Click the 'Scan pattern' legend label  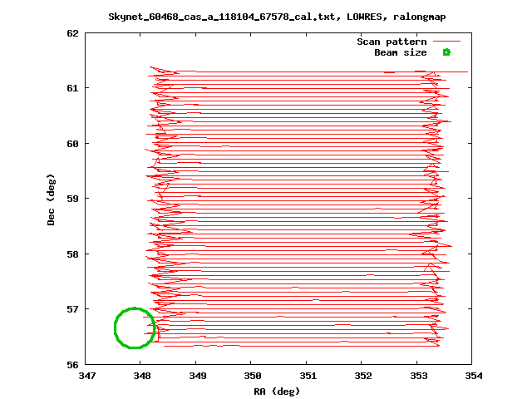pyautogui.click(x=392, y=42)
